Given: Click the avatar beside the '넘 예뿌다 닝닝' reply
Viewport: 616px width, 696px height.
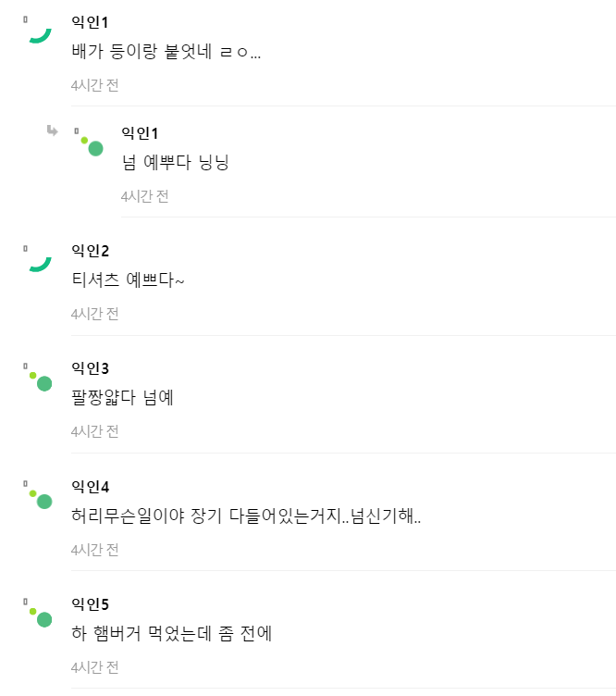Looking at the screenshot, I should 89,143.
